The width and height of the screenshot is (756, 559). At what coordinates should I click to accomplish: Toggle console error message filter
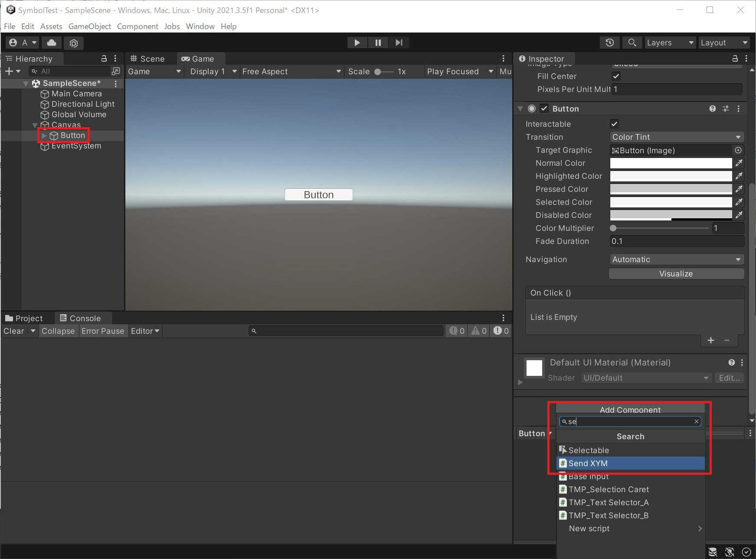click(x=501, y=331)
